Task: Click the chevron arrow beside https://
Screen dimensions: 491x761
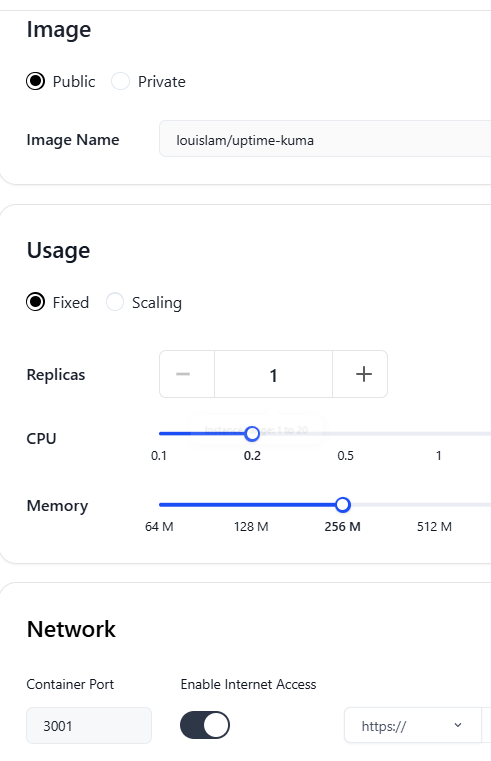Action: click(x=458, y=725)
